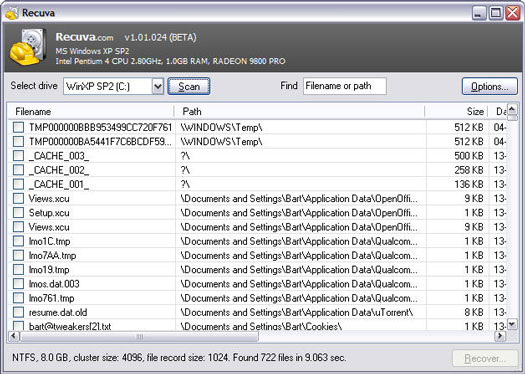Close the Recuva window

pyautogui.click(x=513, y=13)
